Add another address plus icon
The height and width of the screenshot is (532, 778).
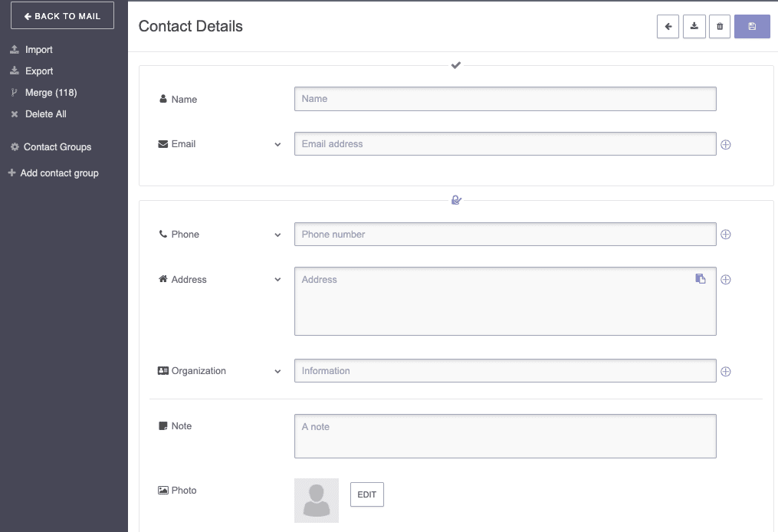[725, 279]
